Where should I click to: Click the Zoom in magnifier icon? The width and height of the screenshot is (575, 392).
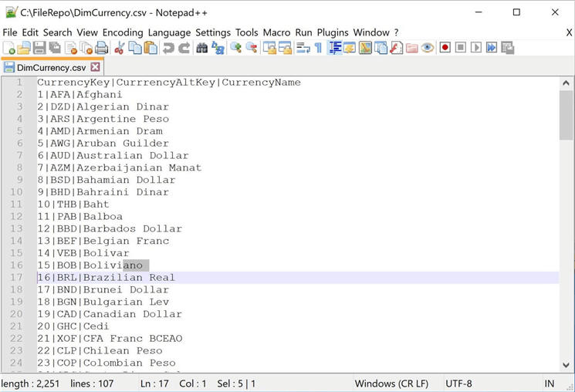(235, 48)
